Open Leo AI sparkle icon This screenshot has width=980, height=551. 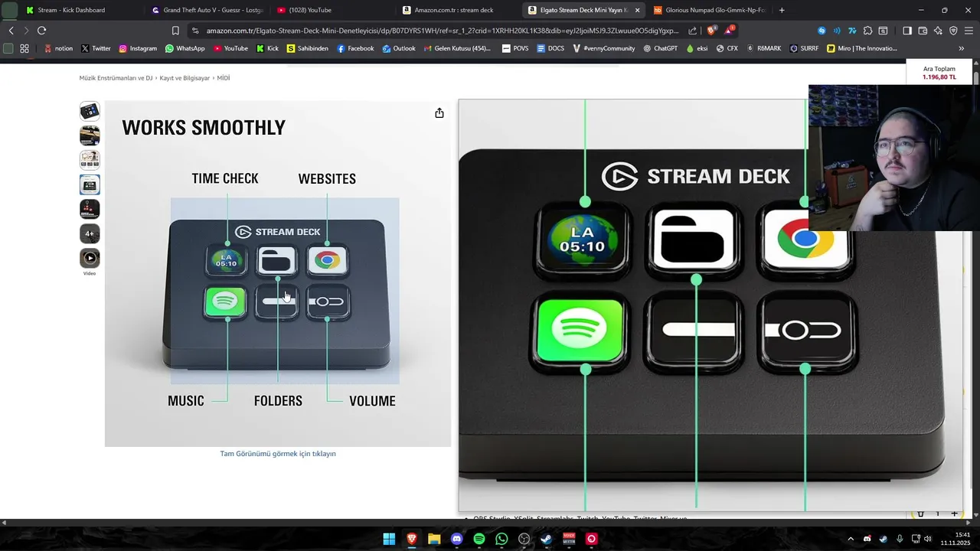pos(938,31)
